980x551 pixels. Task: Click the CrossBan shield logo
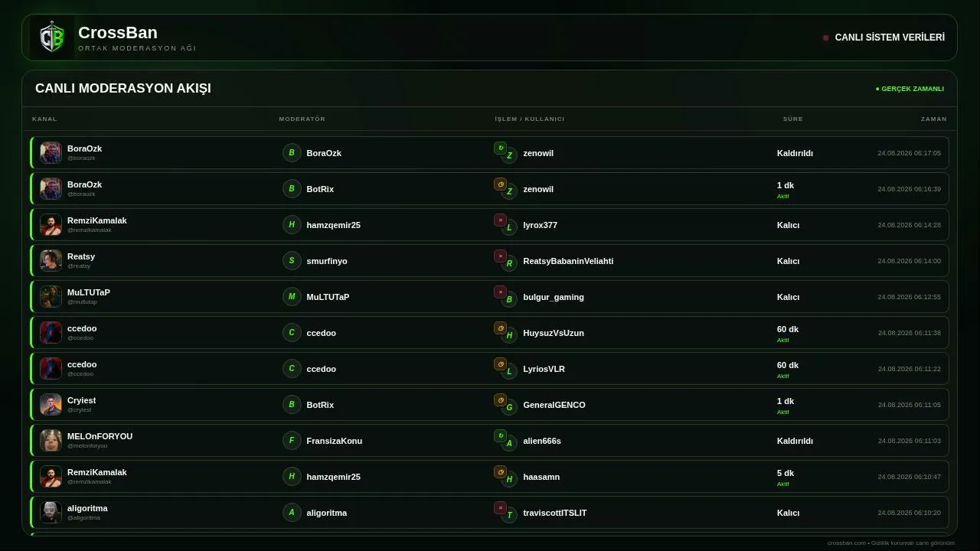52,37
